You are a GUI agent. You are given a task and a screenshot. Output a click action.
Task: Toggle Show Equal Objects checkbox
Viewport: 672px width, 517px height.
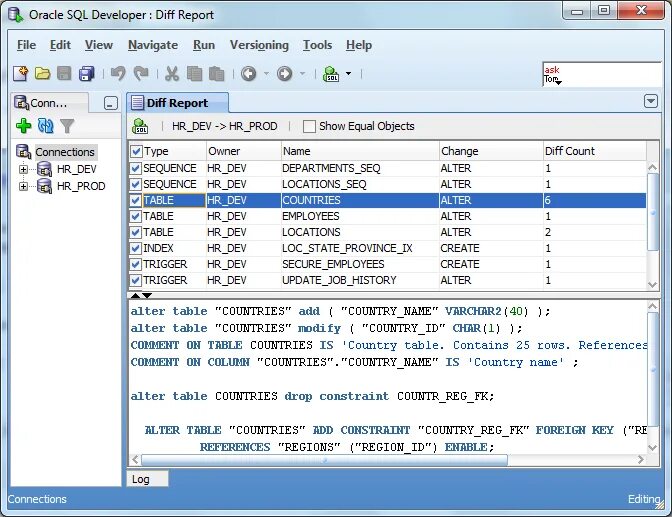pos(309,126)
